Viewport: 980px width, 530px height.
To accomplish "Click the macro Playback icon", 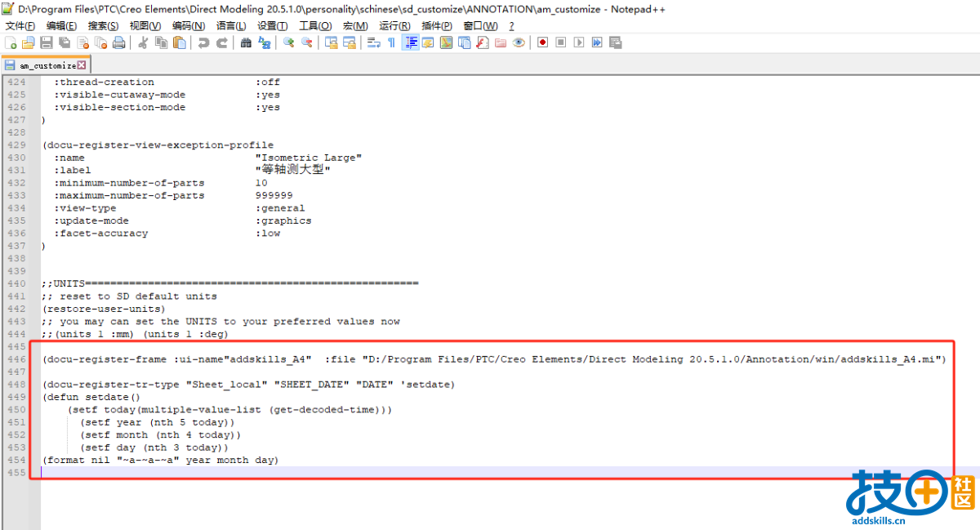I will (x=578, y=42).
